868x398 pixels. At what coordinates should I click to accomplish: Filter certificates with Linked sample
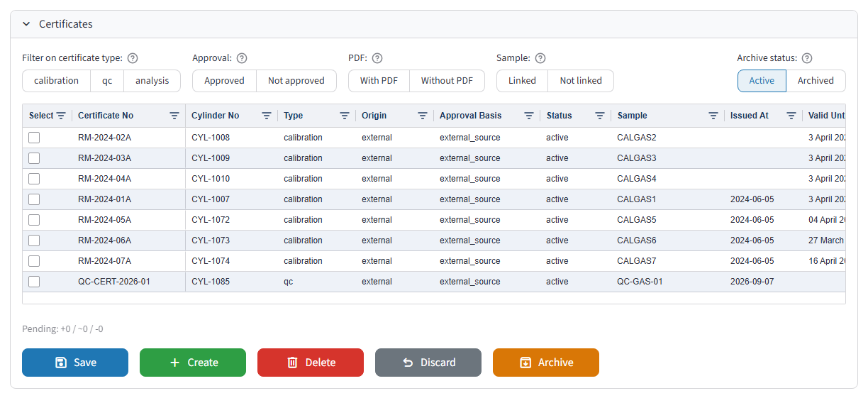coord(522,81)
